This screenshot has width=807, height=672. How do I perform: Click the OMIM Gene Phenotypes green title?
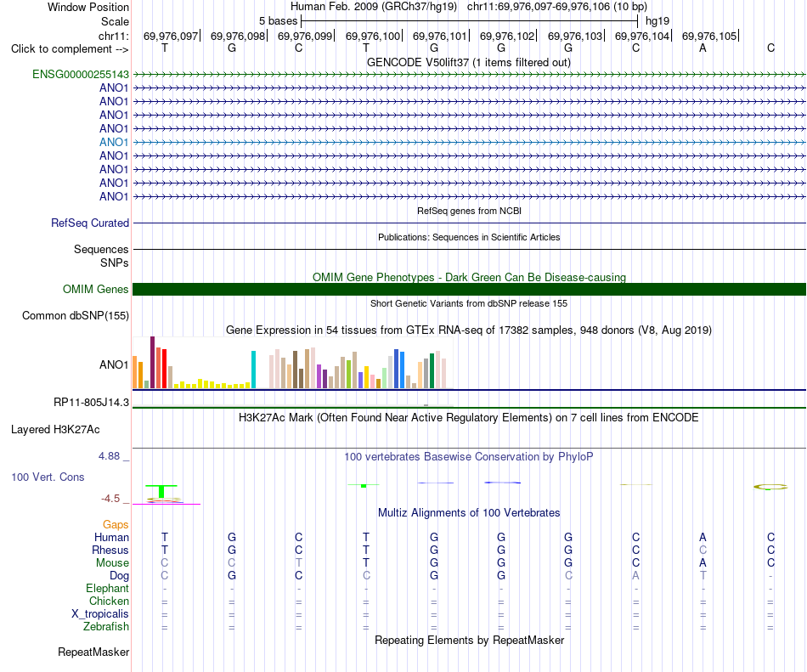[469, 277]
